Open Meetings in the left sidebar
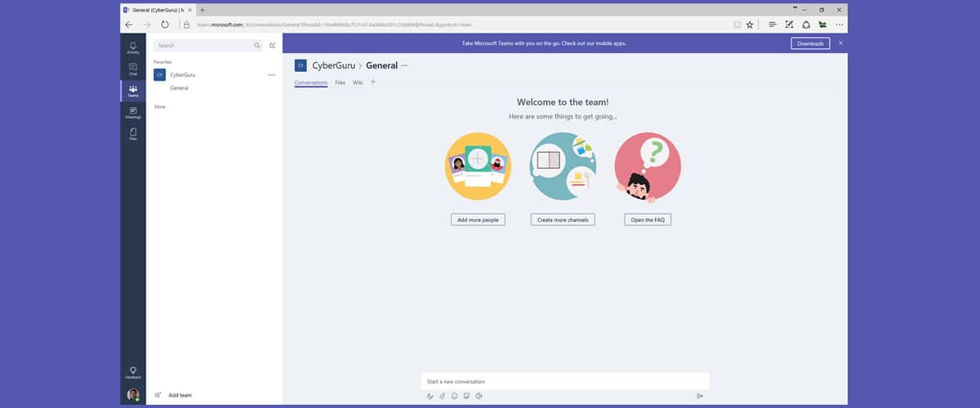This screenshot has width=980, height=408. (133, 113)
